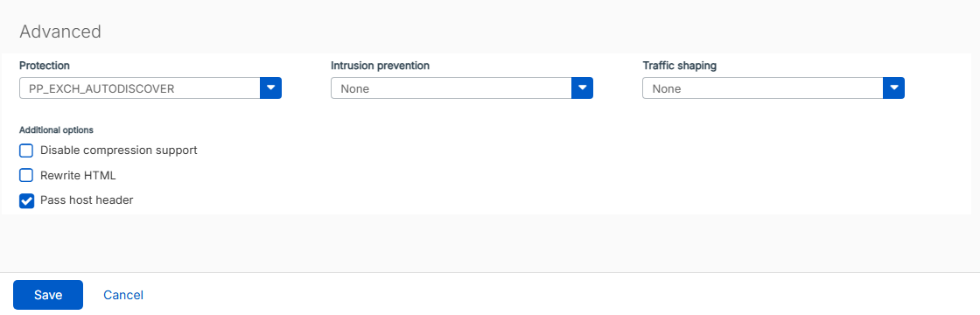Click the Protection field label
Screen dimensions: 980x315
(x=45, y=65)
